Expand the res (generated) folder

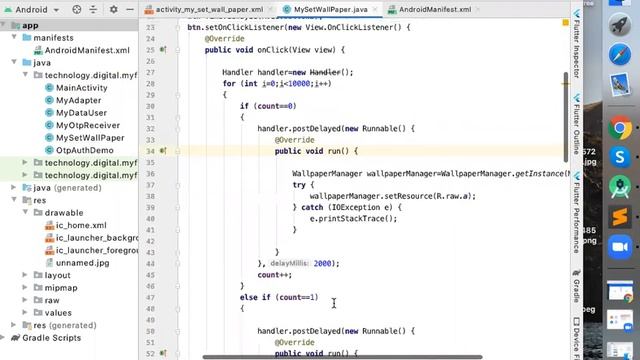pyautogui.click(x=14, y=325)
